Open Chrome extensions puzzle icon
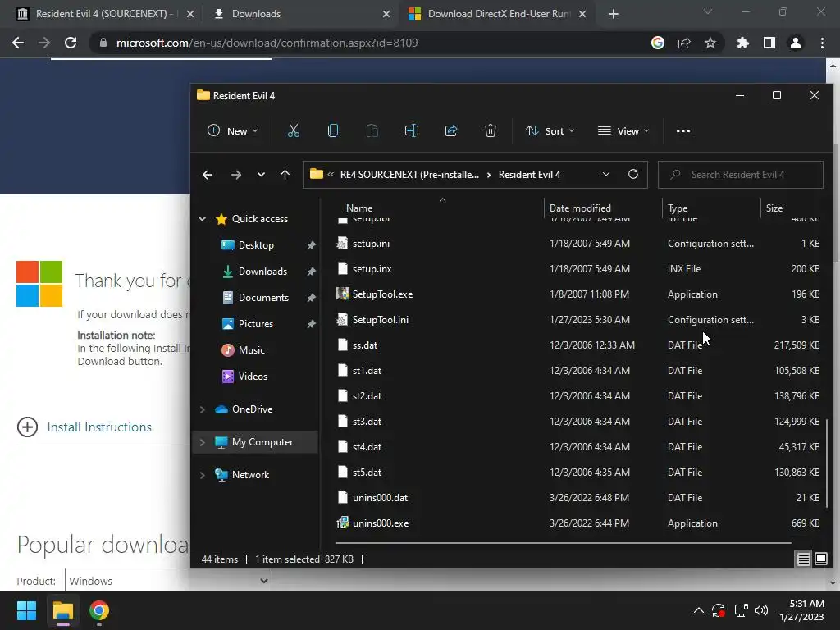 [743, 43]
